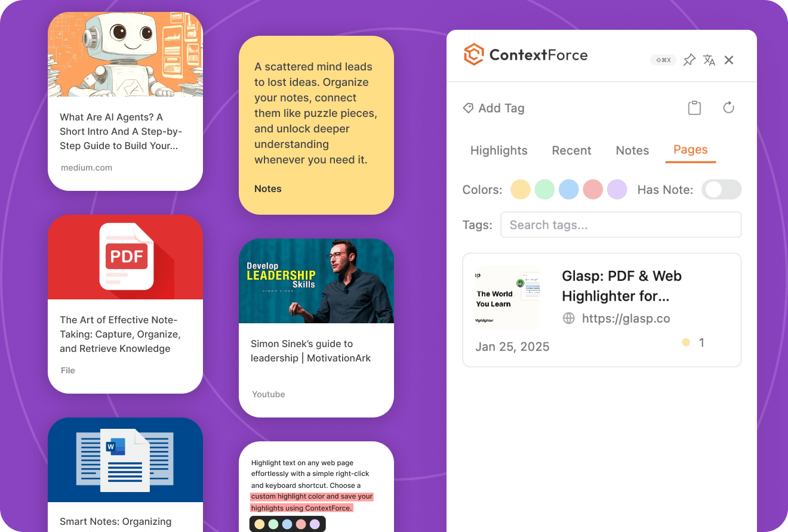
Task: Switch to the Highlights tab
Action: [498, 150]
